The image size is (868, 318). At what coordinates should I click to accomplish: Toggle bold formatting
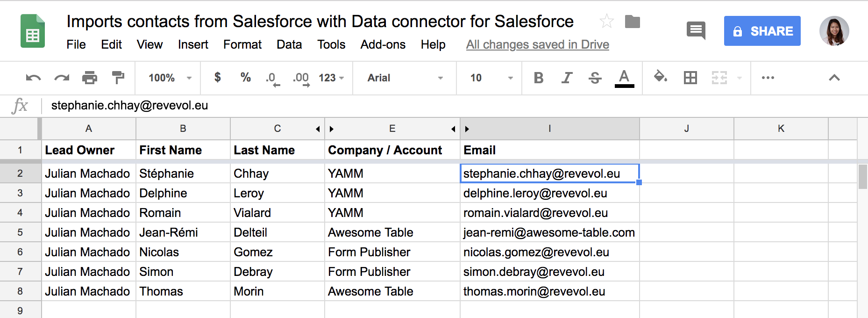(x=539, y=78)
